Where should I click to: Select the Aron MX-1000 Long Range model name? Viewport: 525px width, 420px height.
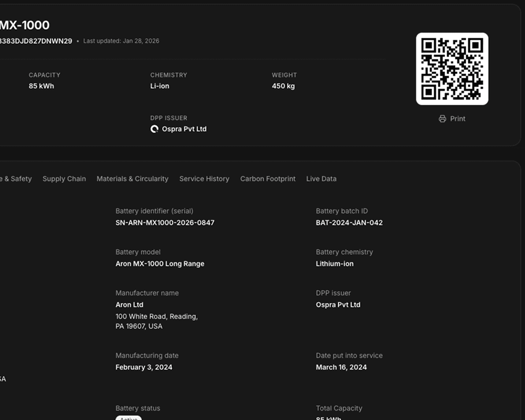(x=160, y=264)
